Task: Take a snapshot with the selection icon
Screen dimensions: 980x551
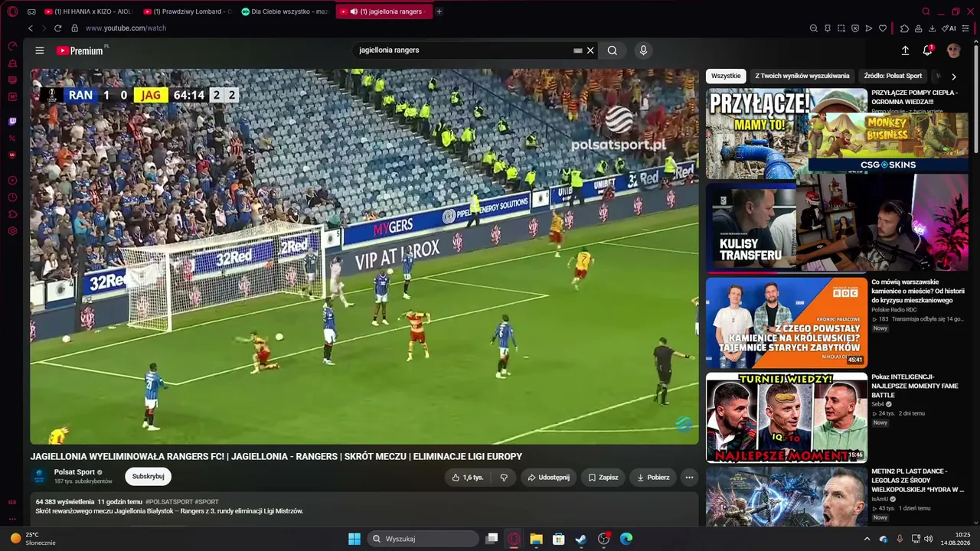Action: 841,28
